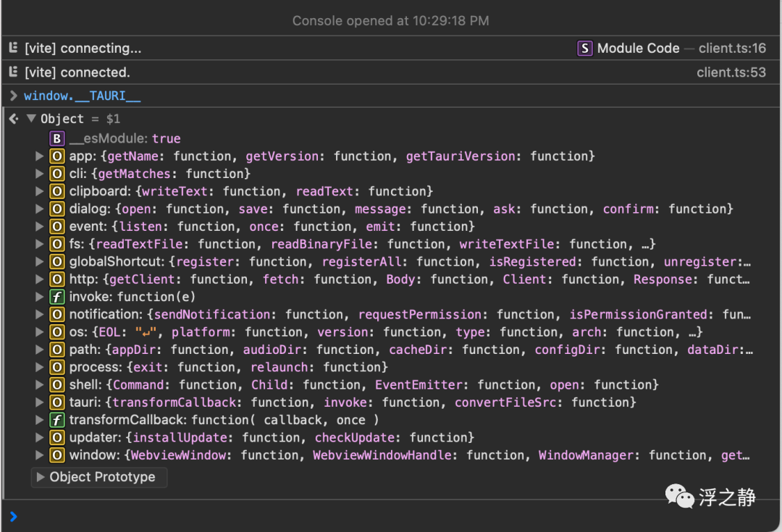Screen dimensions: 782x532
Task: Open the client.ts:16 source link
Action: [x=732, y=48]
